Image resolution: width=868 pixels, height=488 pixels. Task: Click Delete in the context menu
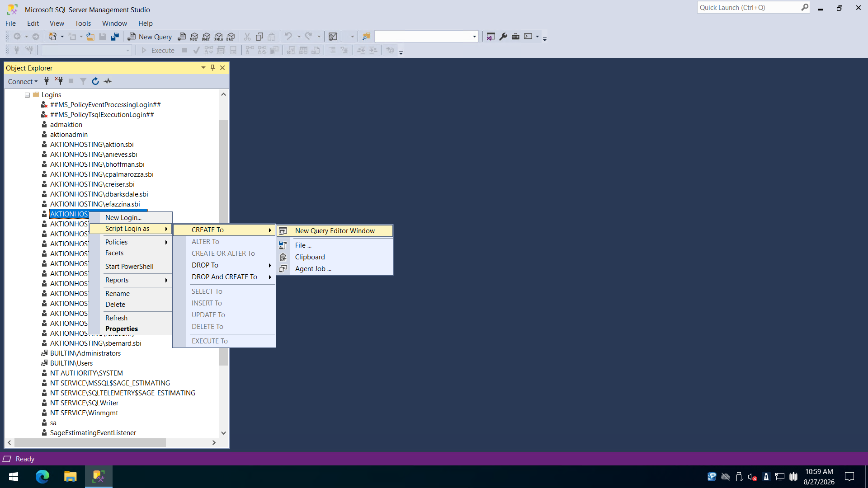coord(131,305)
